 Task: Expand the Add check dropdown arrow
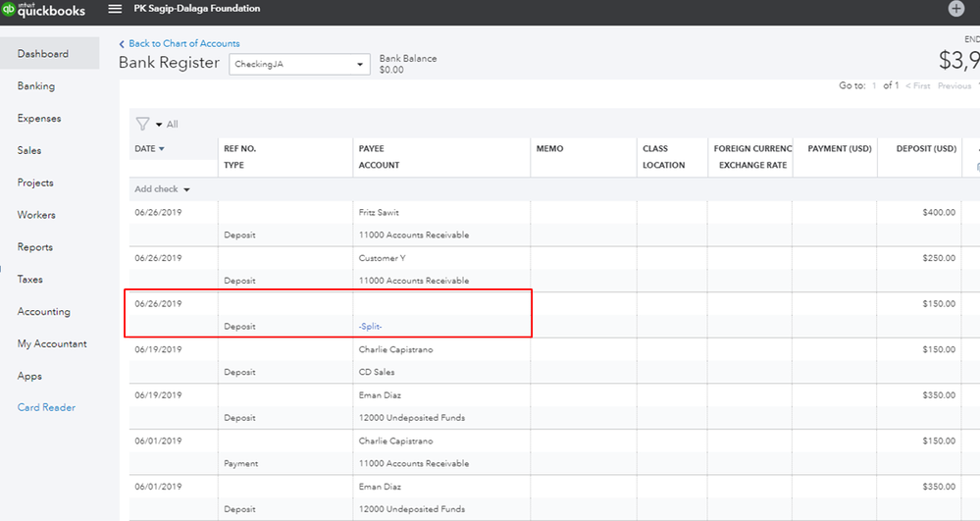click(186, 189)
